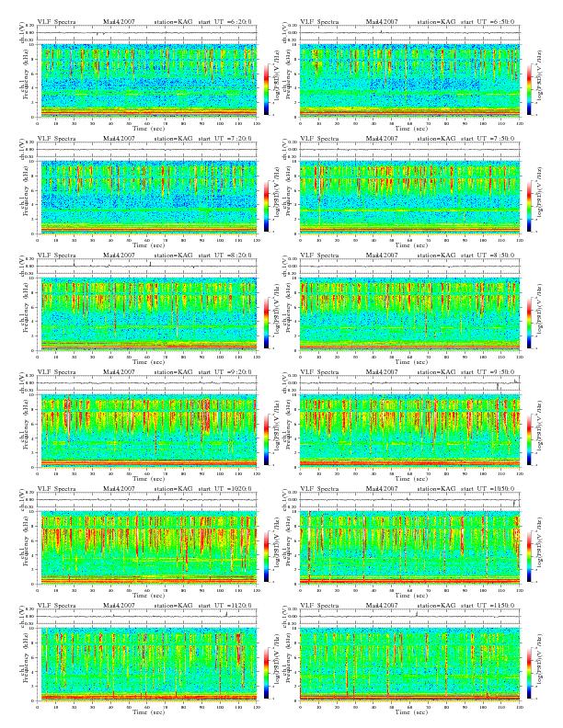The width and height of the screenshot is (563, 728).
Task: Click the title text 'start UT =6:20:0'
Action: point(224,21)
